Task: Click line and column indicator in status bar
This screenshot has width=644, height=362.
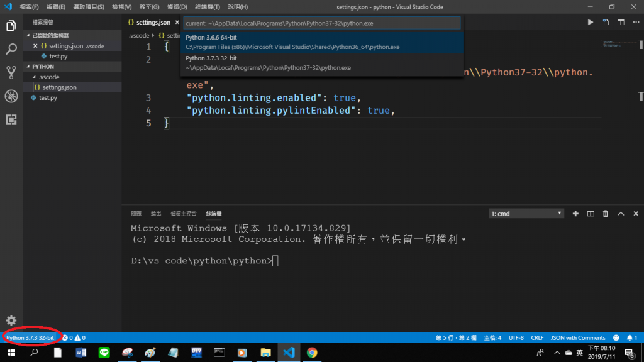Action: [x=456, y=337]
